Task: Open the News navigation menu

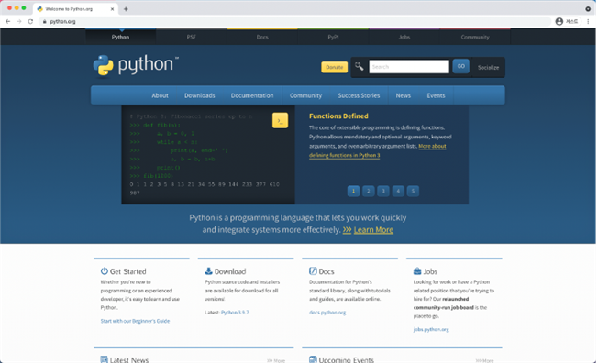Action: click(x=404, y=95)
